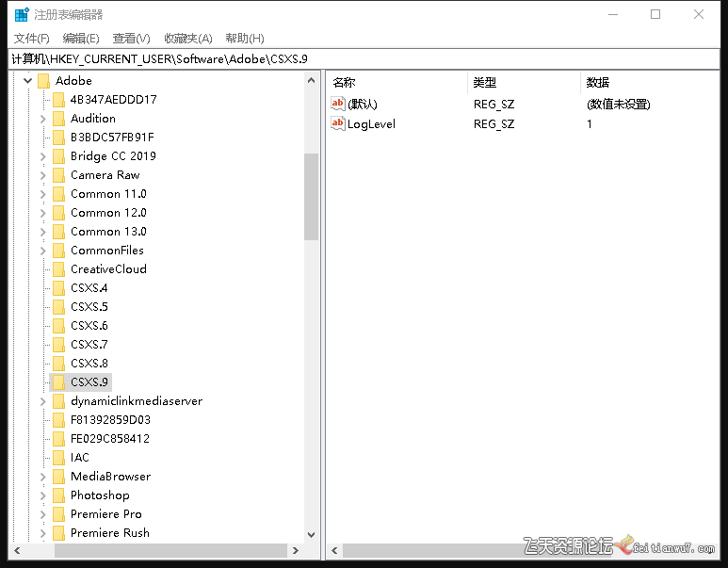The height and width of the screenshot is (568, 728).
Task: Click the CreativeCloud folder icon
Action: pyautogui.click(x=58, y=269)
